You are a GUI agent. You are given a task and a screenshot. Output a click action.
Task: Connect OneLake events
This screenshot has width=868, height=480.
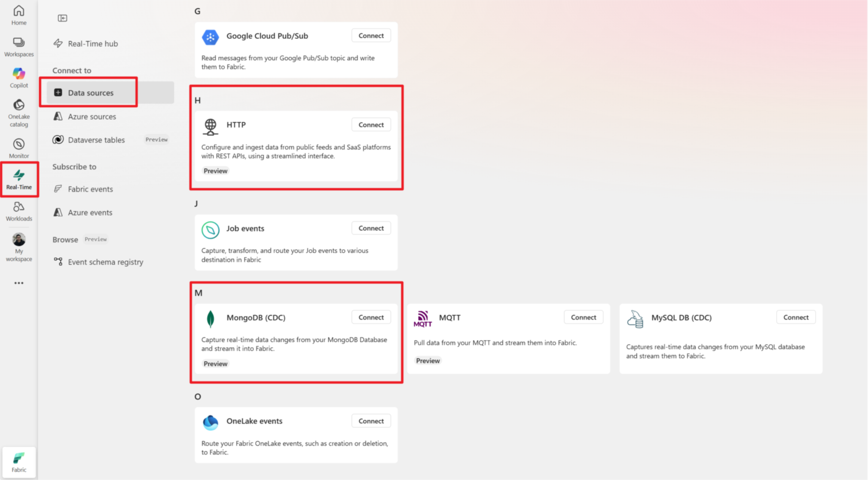coord(370,421)
